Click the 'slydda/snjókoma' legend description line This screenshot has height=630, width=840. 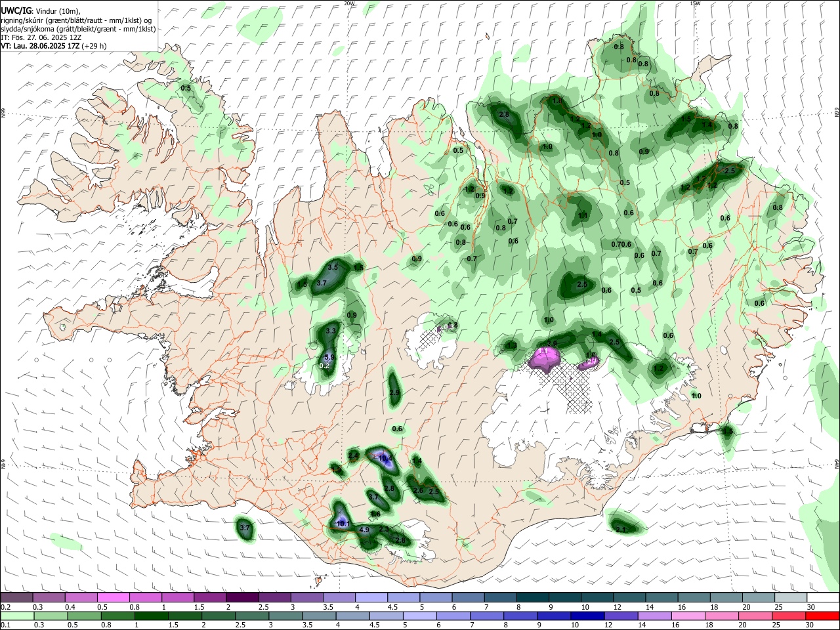click(78, 29)
